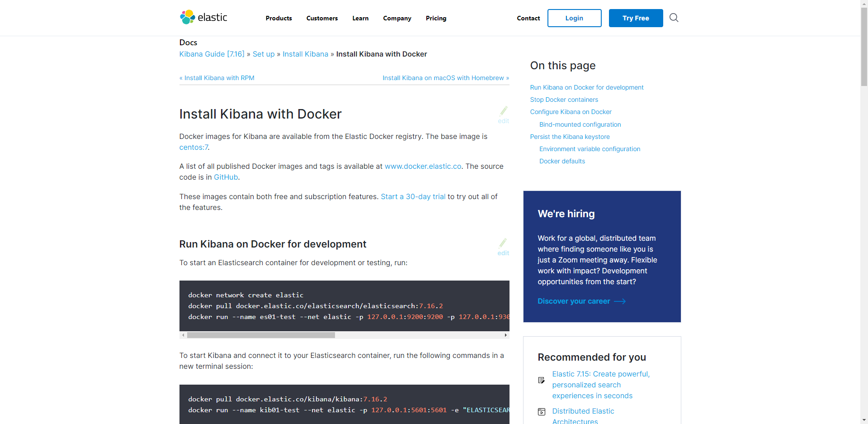The width and height of the screenshot is (868, 424).
Task: Click the Login button
Action: tap(574, 18)
